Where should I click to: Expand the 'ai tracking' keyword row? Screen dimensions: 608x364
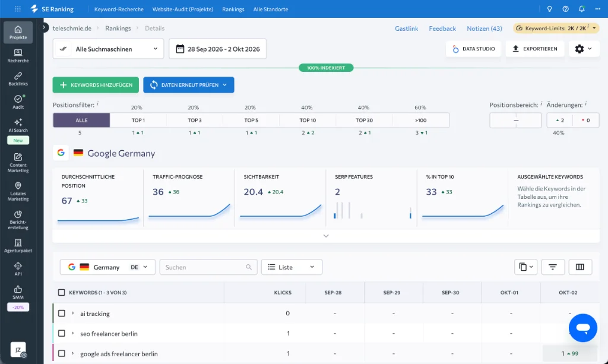[72, 313]
